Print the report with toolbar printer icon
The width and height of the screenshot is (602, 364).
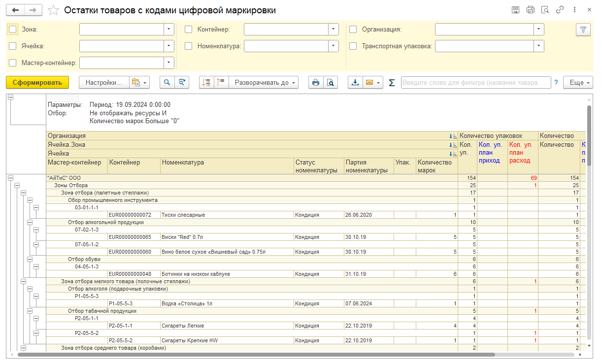(316, 83)
